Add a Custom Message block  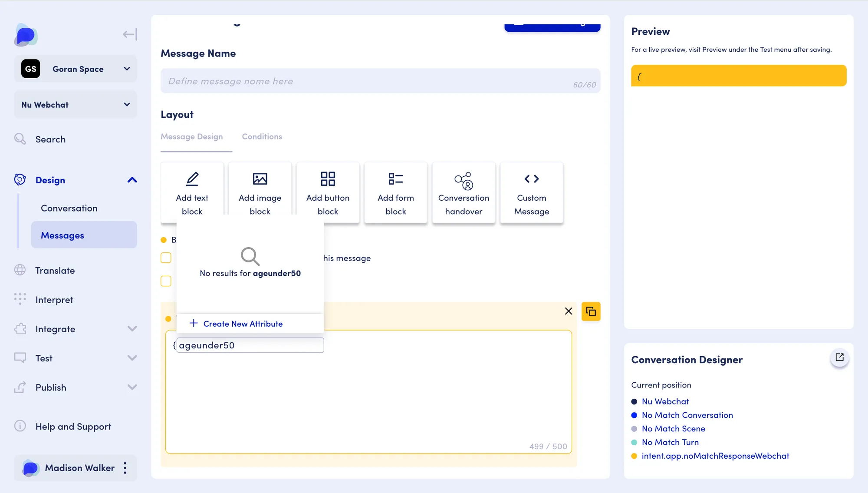(x=531, y=193)
